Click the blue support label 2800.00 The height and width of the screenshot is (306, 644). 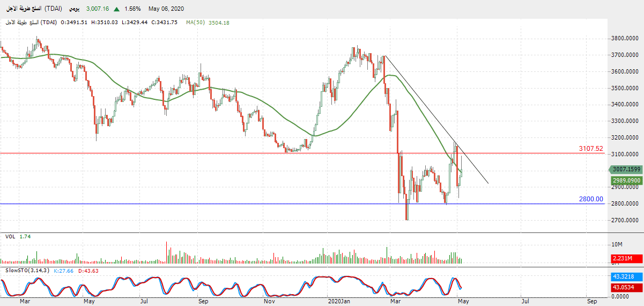point(591,199)
